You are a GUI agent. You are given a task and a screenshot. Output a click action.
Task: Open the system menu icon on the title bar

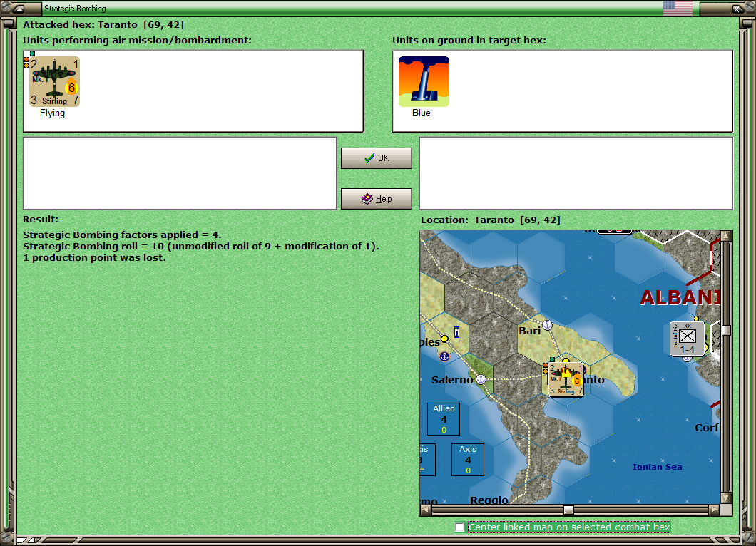point(18,9)
